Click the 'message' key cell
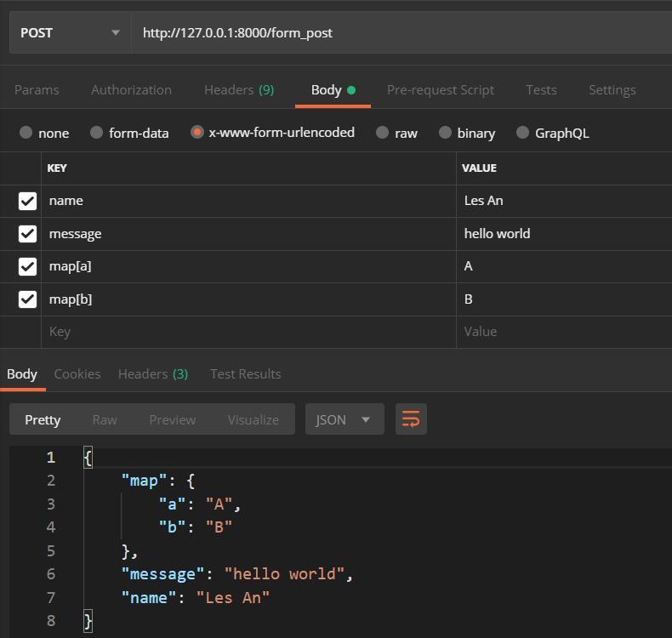The width and height of the screenshot is (672, 638). tap(248, 234)
